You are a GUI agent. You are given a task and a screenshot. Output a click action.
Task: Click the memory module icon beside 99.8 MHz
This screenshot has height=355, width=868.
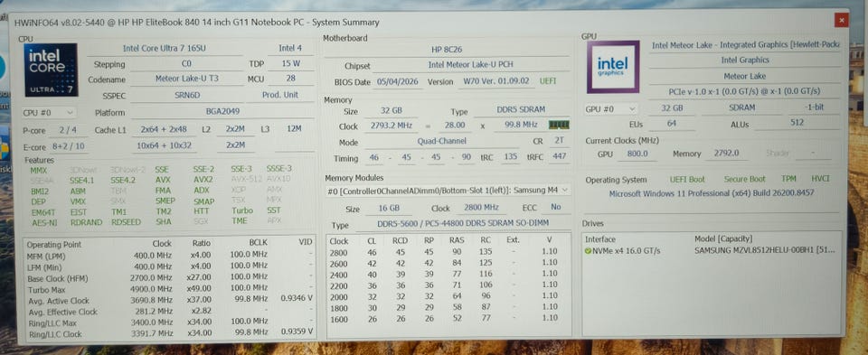point(559,126)
